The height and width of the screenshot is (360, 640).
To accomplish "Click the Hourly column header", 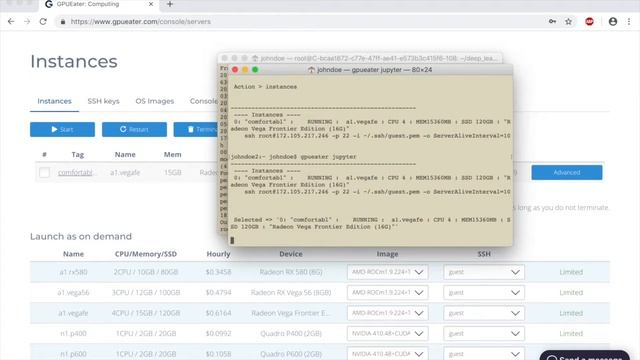I will 218,254.
